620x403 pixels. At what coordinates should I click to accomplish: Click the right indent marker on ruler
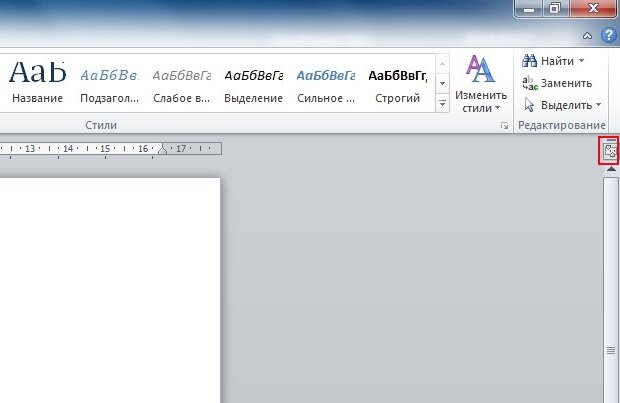pyautogui.click(x=162, y=149)
